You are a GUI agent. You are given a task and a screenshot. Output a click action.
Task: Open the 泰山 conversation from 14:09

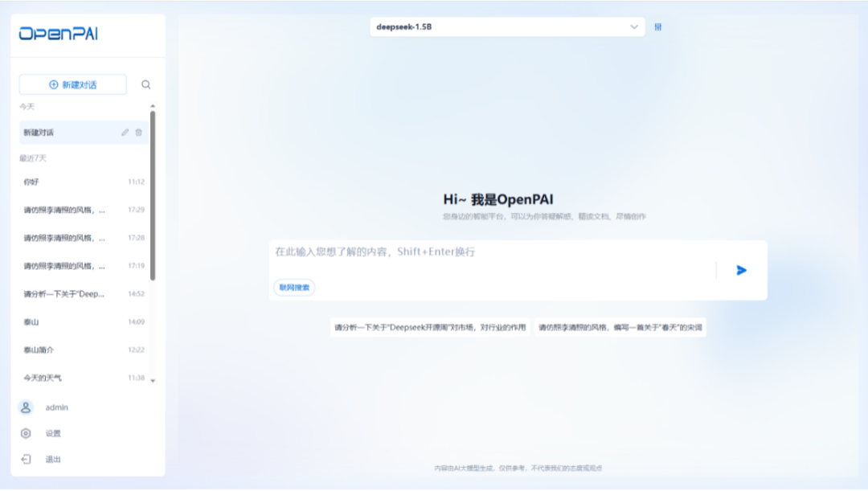(84, 322)
